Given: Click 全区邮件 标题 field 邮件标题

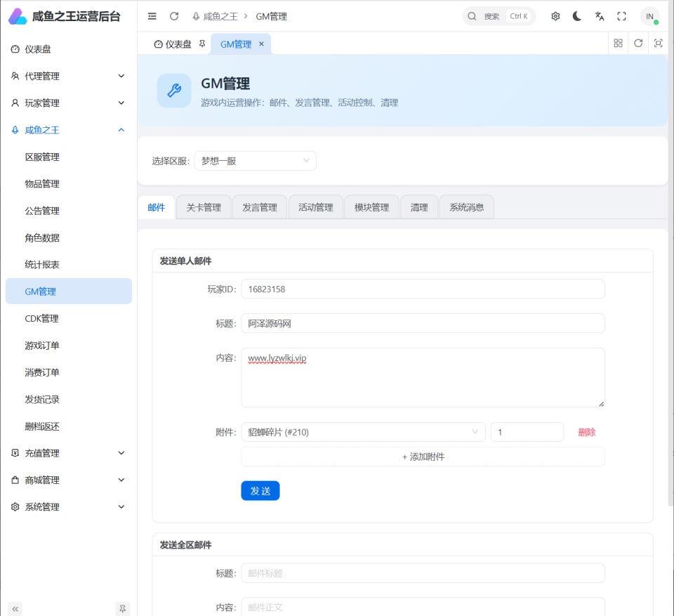Looking at the screenshot, I should [x=423, y=573].
